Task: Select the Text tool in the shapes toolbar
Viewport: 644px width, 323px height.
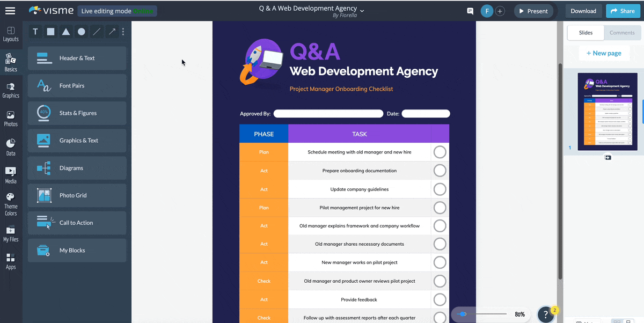Action: point(35,32)
